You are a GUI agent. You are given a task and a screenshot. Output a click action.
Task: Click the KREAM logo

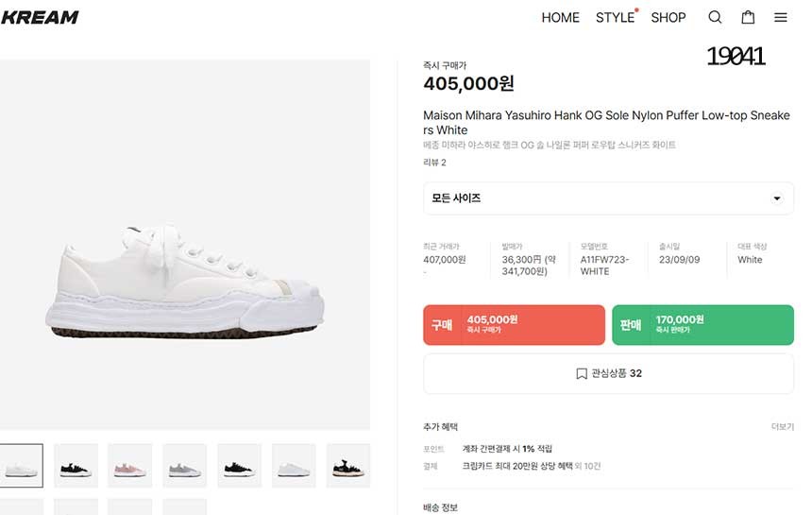pos(40,17)
